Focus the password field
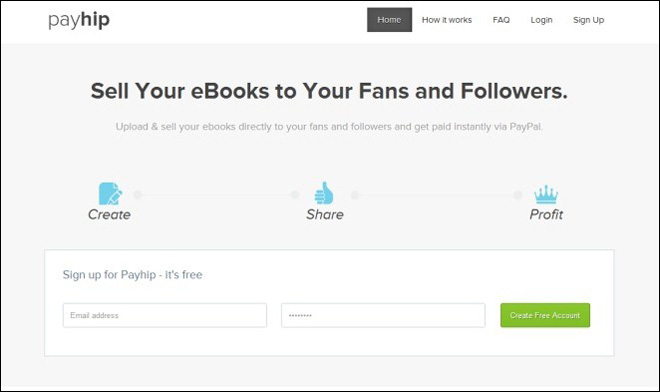This screenshot has width=660, height=392. click(383, 315)
